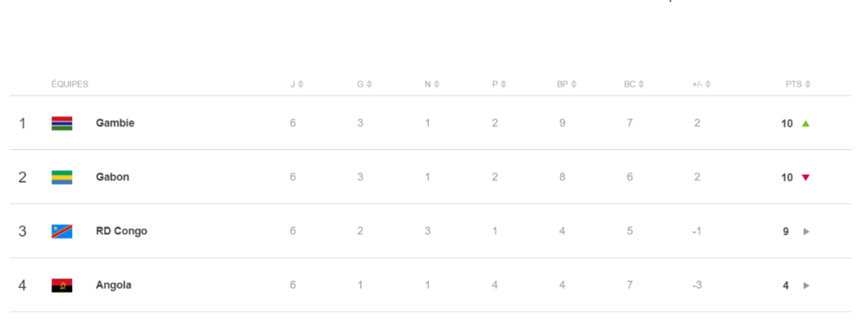Screen dimensions: 868x321
Task: Sort by P losses column header
Action: 499,85
